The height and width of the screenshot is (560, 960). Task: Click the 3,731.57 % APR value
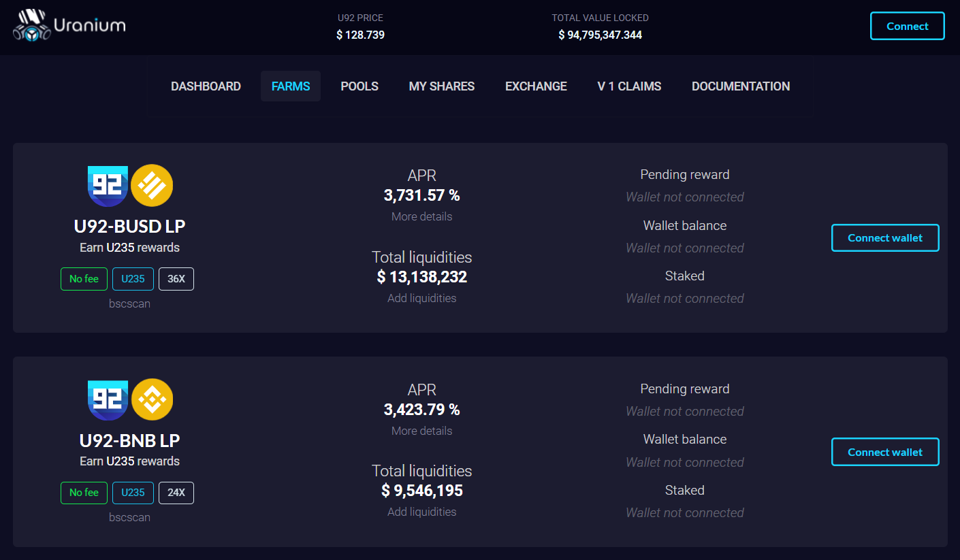422,196
